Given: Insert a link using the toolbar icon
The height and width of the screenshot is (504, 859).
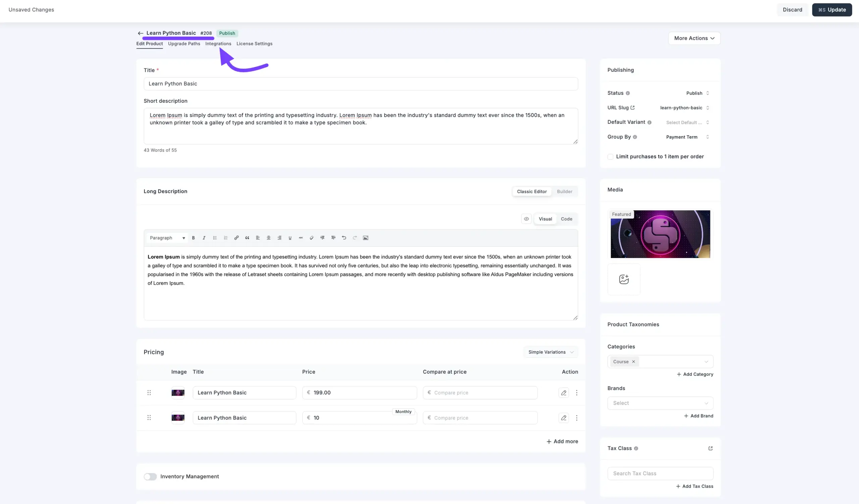Looking at the screenshot, I should [236, 238].
